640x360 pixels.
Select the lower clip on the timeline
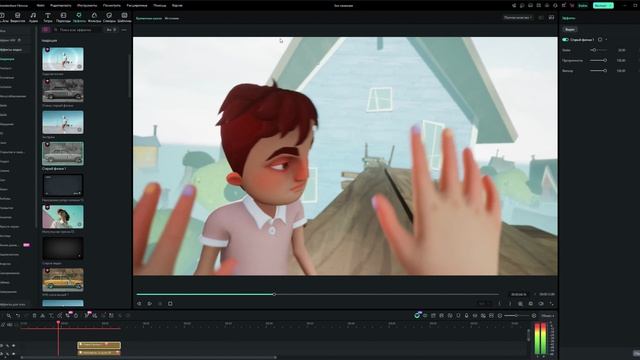pos(99,353)
